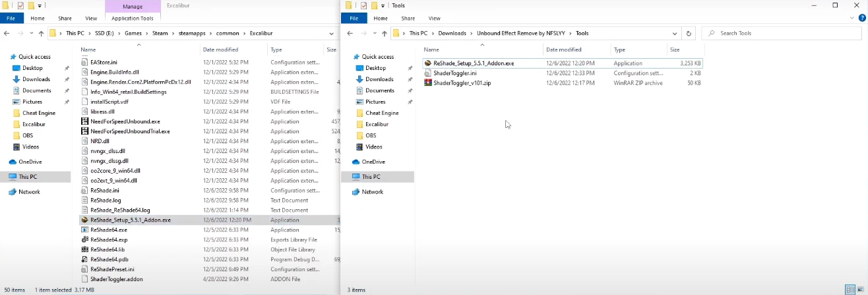Expand the ribbon chevron in Tools window
This screenshot has width=868, height=295.
tap(850, 18)
